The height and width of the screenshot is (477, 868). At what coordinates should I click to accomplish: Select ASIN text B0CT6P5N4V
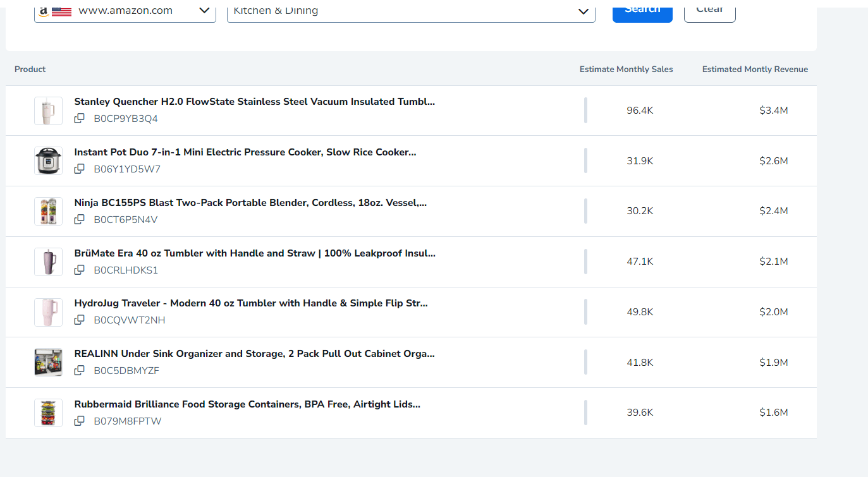tap(126, 220)
